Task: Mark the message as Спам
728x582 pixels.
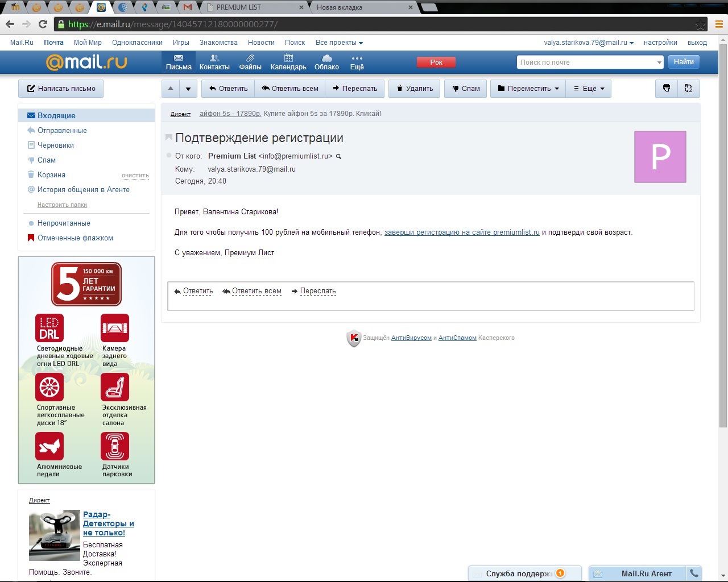Action: point(466,89)
